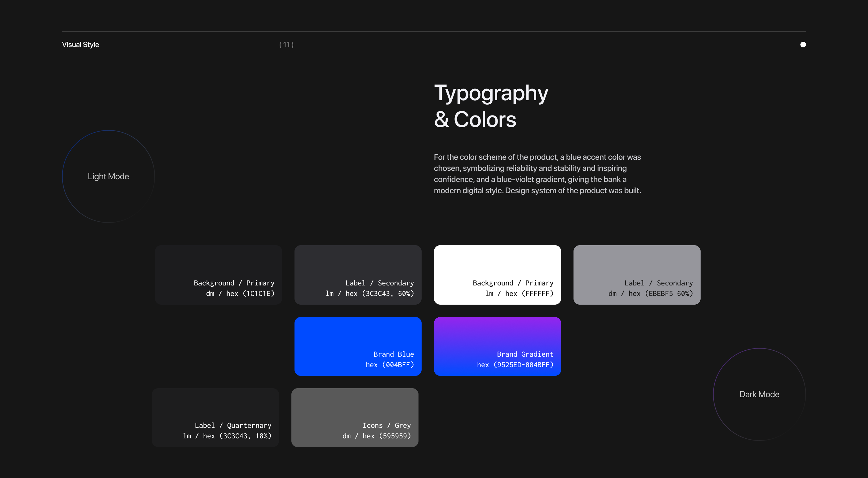868x478 pixels.
Task: Click the hex (004BFF) text label
Action: [390, 365]
